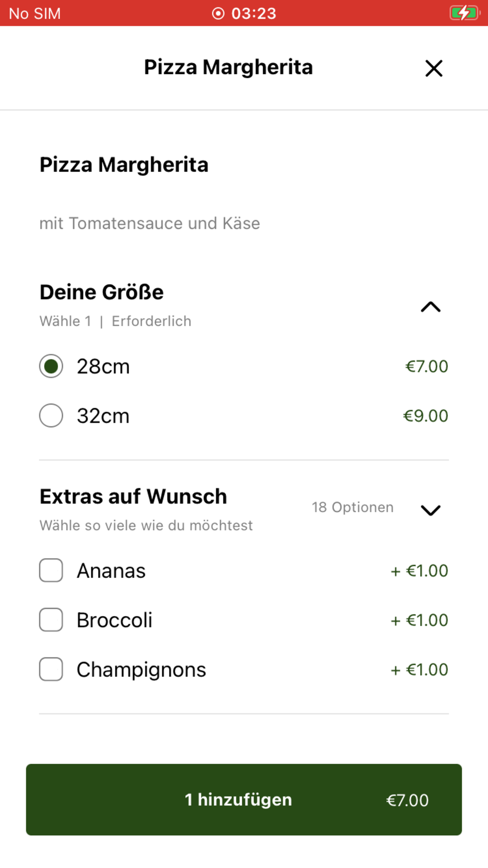Select the 28cm size radio button
This screenshot has width=488, height=868.
point(51,366)
